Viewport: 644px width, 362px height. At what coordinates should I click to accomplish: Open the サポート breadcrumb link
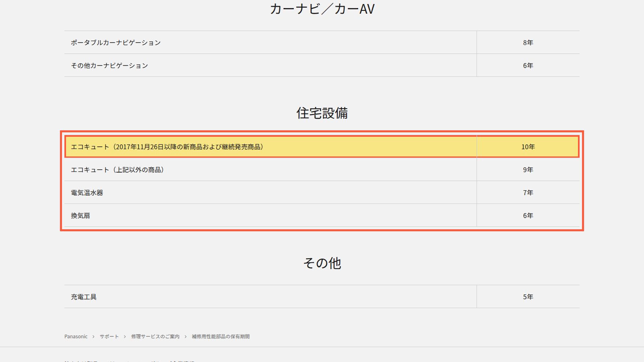(x=109, y=336)
